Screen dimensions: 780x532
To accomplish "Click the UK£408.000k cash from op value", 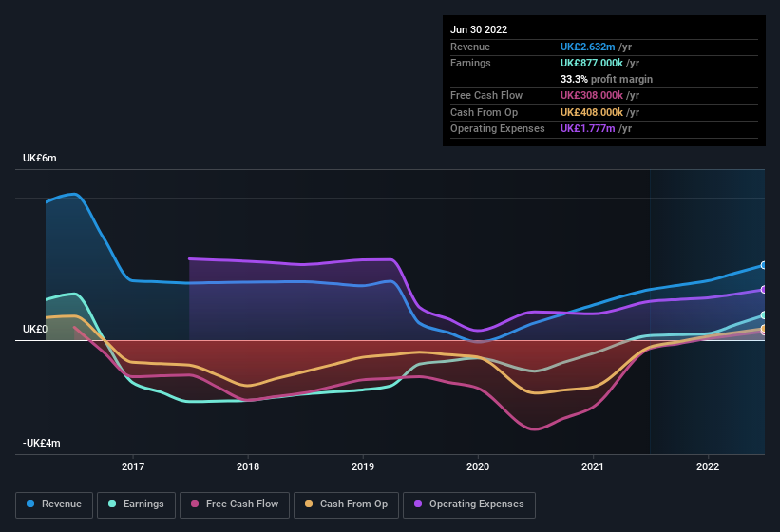I will [592, 112].
